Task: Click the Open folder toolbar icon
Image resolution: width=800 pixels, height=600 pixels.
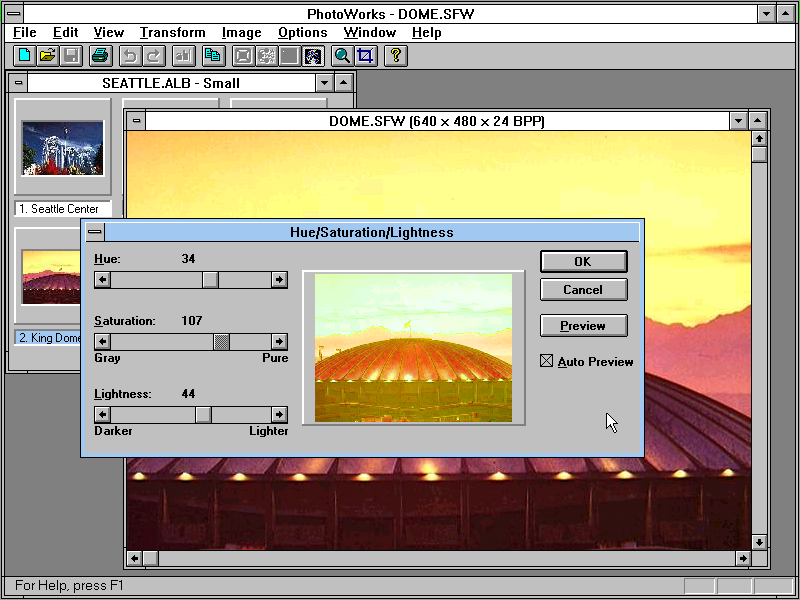Action: [48, 56]
